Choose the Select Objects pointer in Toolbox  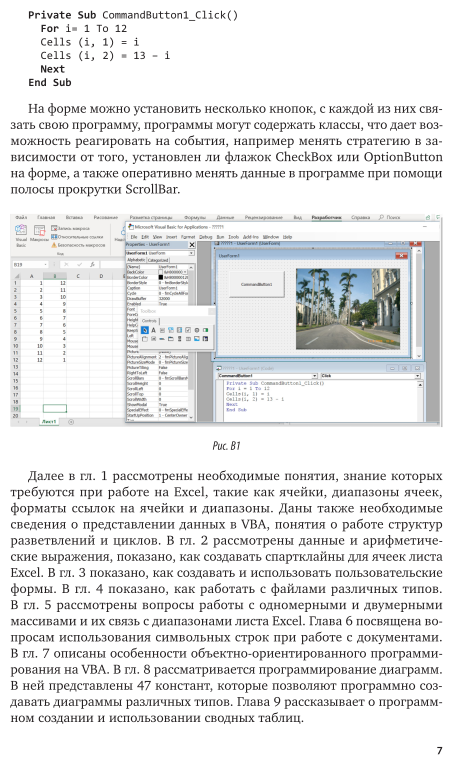144,330
